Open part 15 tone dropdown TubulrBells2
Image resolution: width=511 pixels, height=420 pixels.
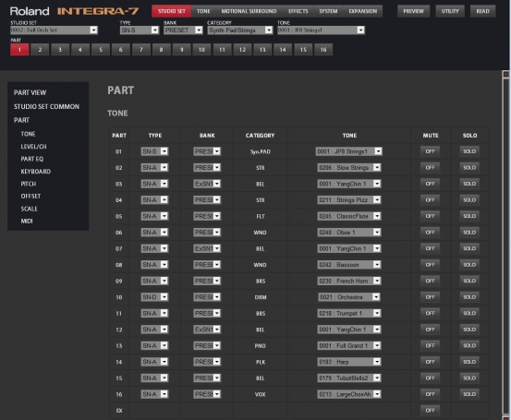click(x=348, y=378)
